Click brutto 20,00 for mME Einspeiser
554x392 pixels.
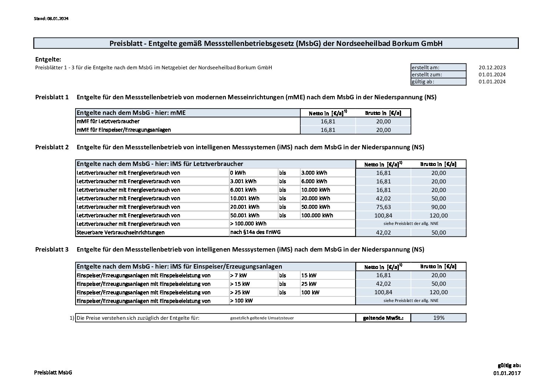click(383, 130)
